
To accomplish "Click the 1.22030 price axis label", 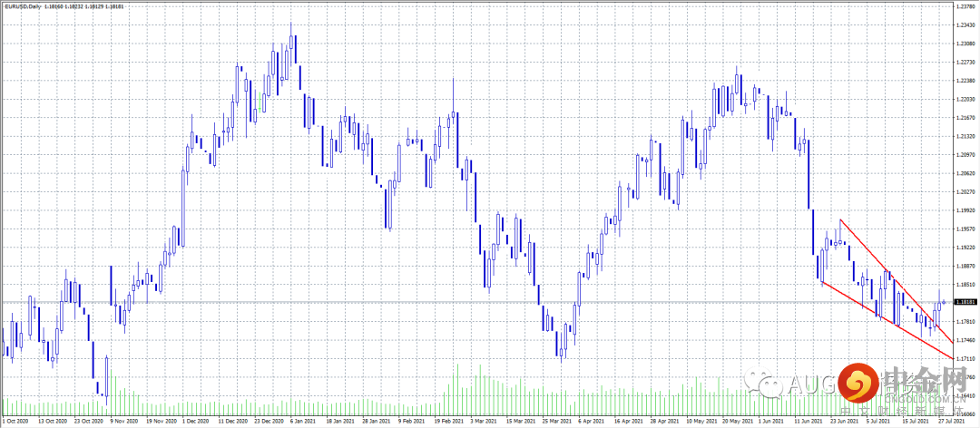I will 965,100.
